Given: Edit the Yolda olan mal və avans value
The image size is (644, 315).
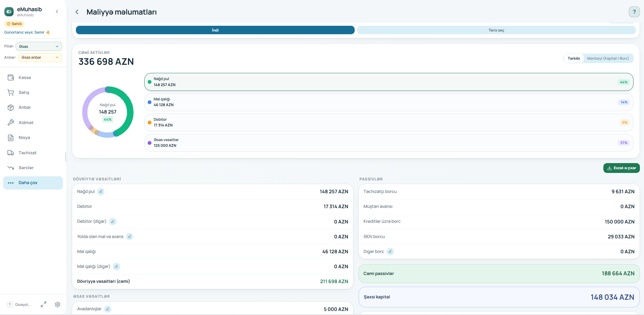Looking at the screenshot, I should click(129, 237).
